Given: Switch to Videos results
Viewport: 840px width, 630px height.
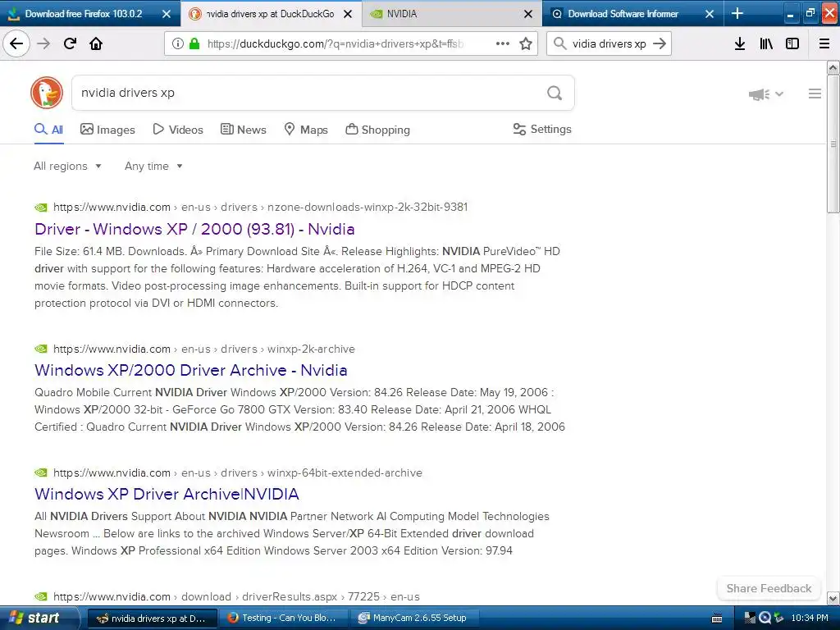Looking at the screenshot, I should 178,130.
